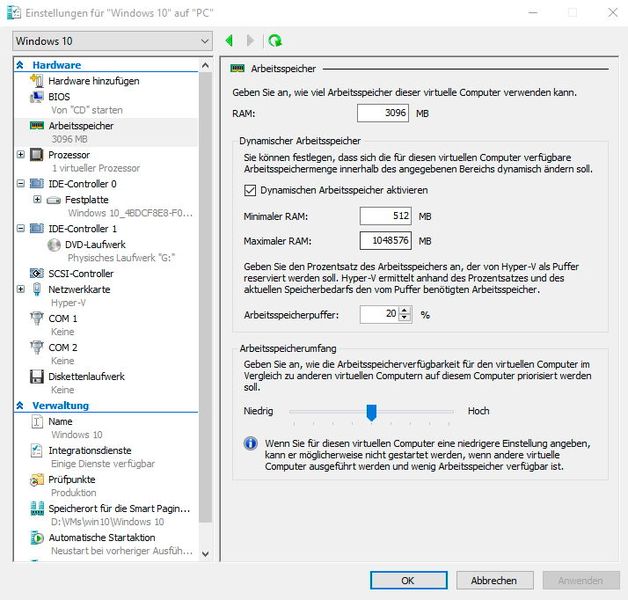Select the Integrationsdienste icon
The image size is (628, 600).
tap(36, 450)
